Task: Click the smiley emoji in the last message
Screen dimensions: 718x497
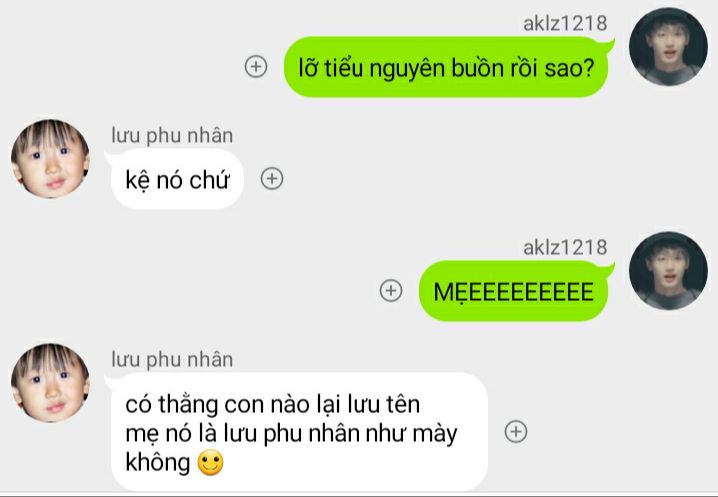Action: pyautogui.click(x=211, y=462)
